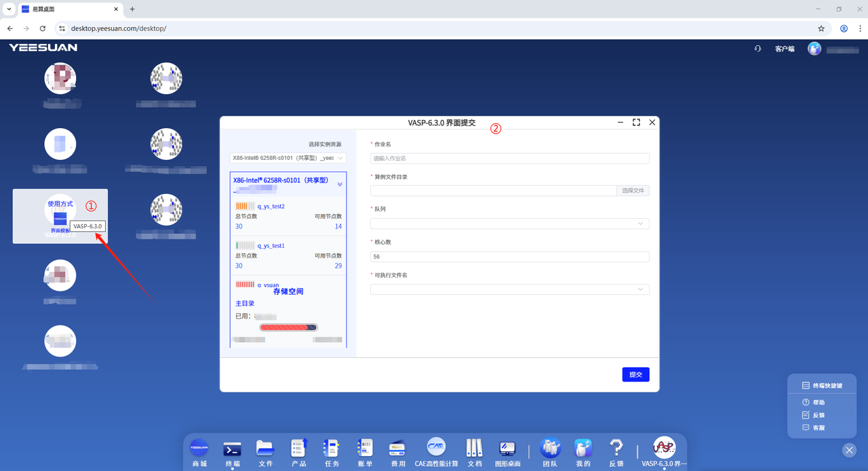
Task: Click the 作业名 job name input field
Action: [509, 159]
